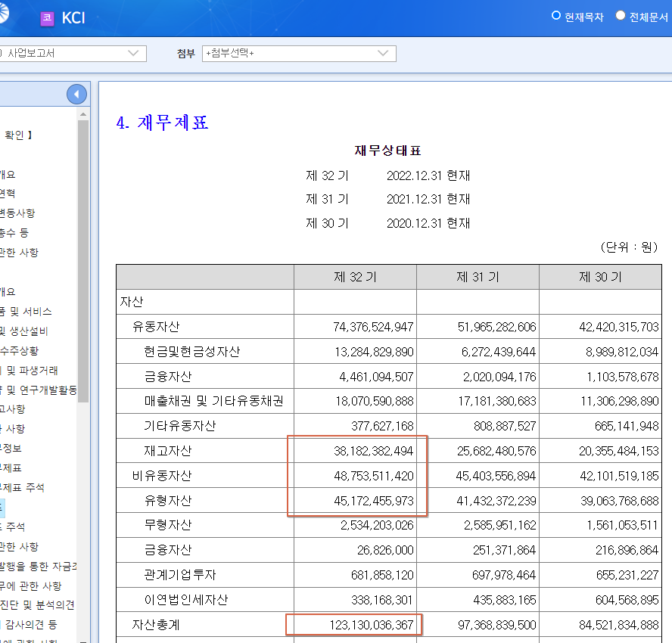Click the (단위 : 원) unit label
672x643 pixels.
629,247
